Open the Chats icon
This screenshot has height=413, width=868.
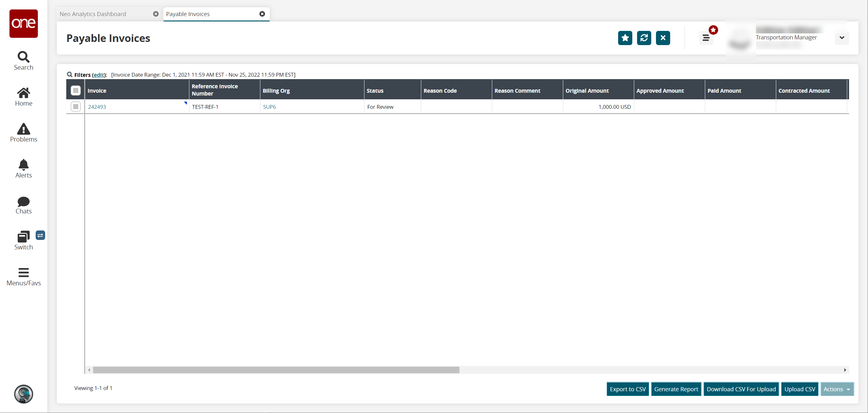(23, 205)
